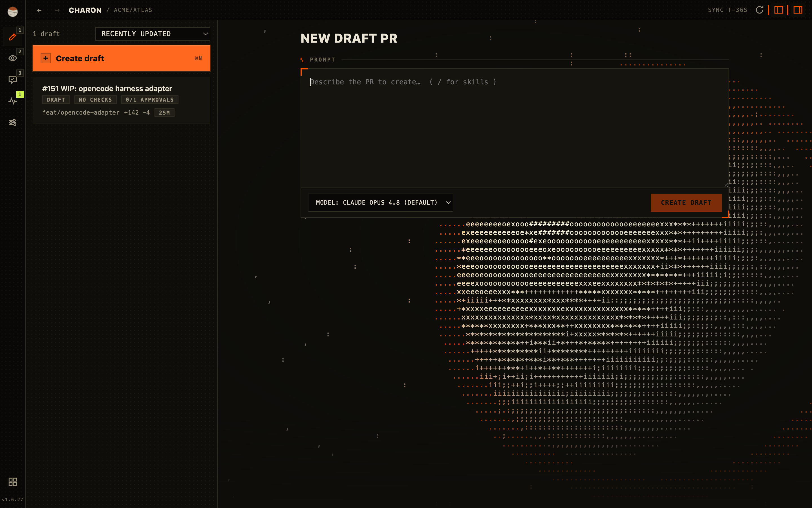Viewport: 812px width, 508px height.
Task: Go forward with the right arrow
Action: pos(58,10)
